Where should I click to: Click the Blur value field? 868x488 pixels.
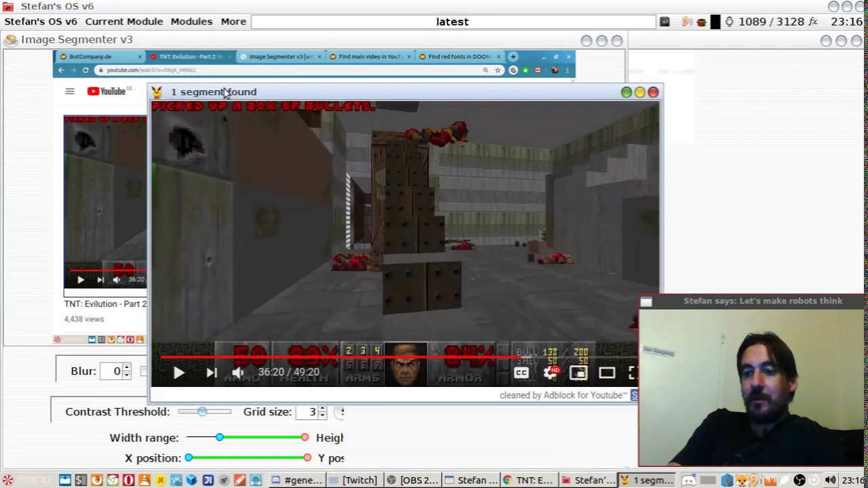[112, 371]
